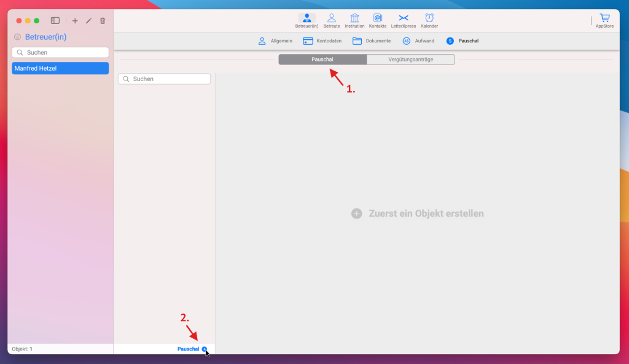Viewport: 629px width, 364px height.
Task: Edit selected entry with pencil icon
Action: [88, 20]
